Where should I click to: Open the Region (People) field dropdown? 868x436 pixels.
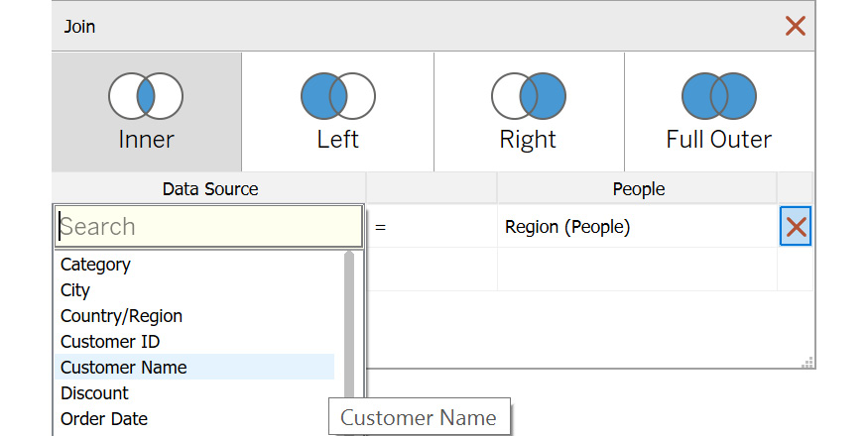(637, 227)
